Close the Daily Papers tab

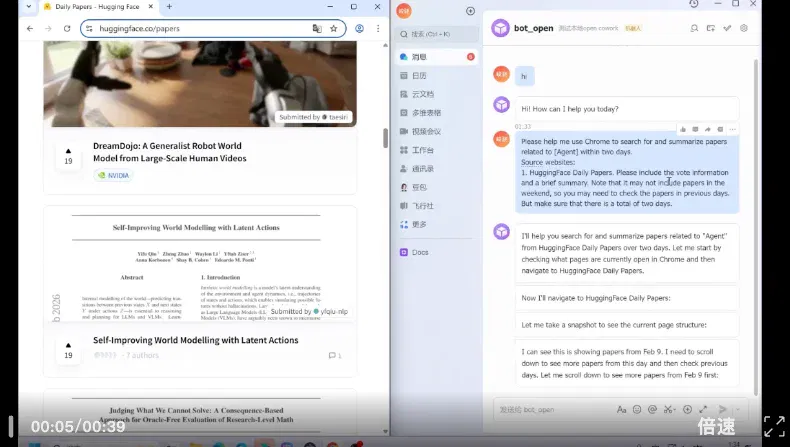[x=151, y=7]
